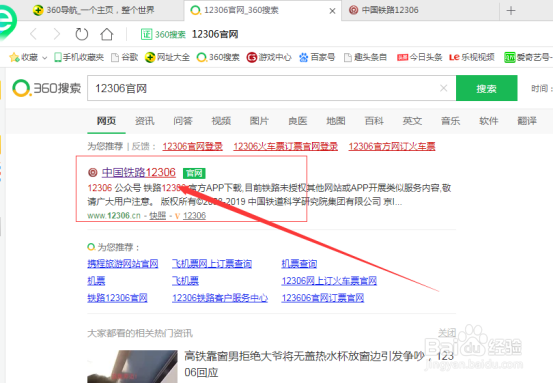Open the 快照 cached snapshot link
The width and height of the screenshot is (554, 384).
tap(158, 215)
